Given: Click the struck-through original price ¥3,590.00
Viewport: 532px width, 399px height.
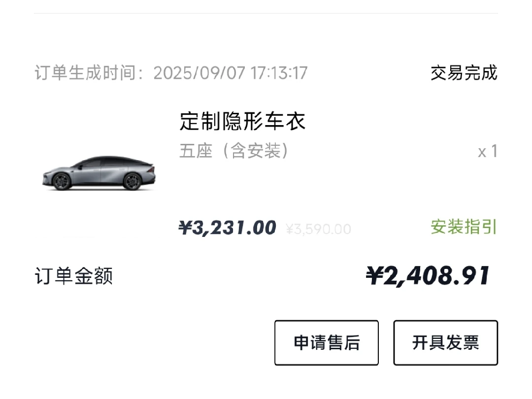Looking at the screenshot, I should click(x=318, y=229).
